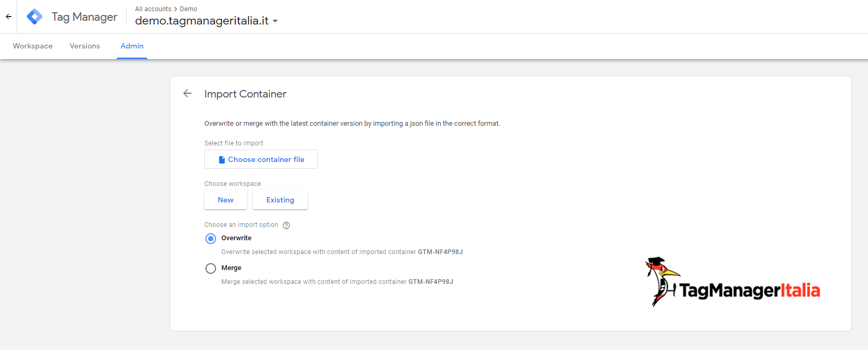Select the Overwrite radio button
The width and height of the screenshot is (868, 350).
(x=211, y=239)
